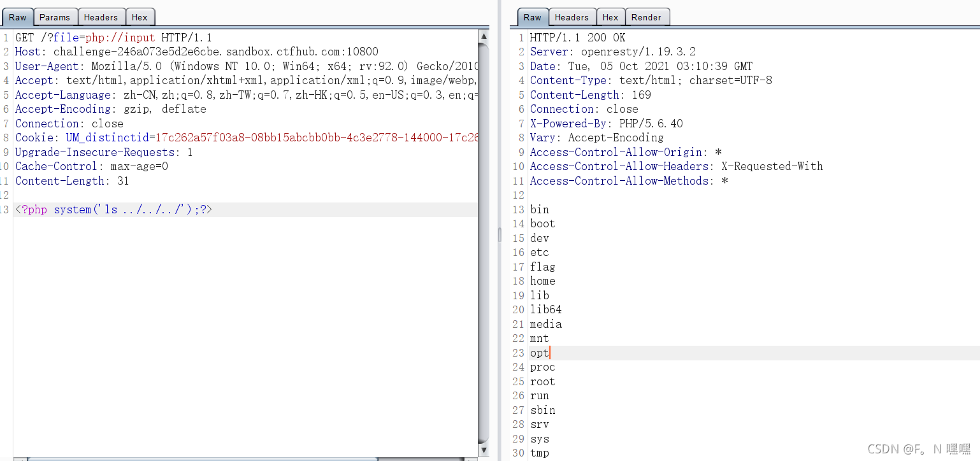Click the HTTP/1.1 200 OK status line

coord(578,38)
